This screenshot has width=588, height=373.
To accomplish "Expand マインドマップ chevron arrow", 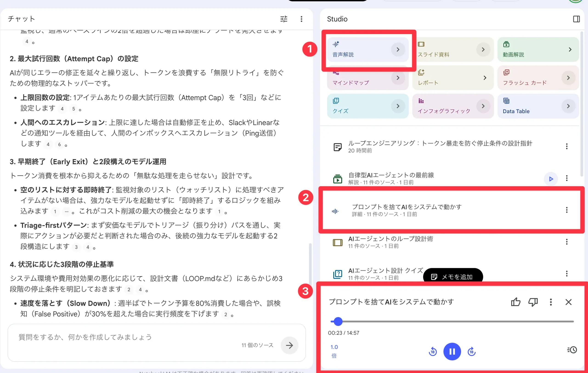I will pos(398,78).
